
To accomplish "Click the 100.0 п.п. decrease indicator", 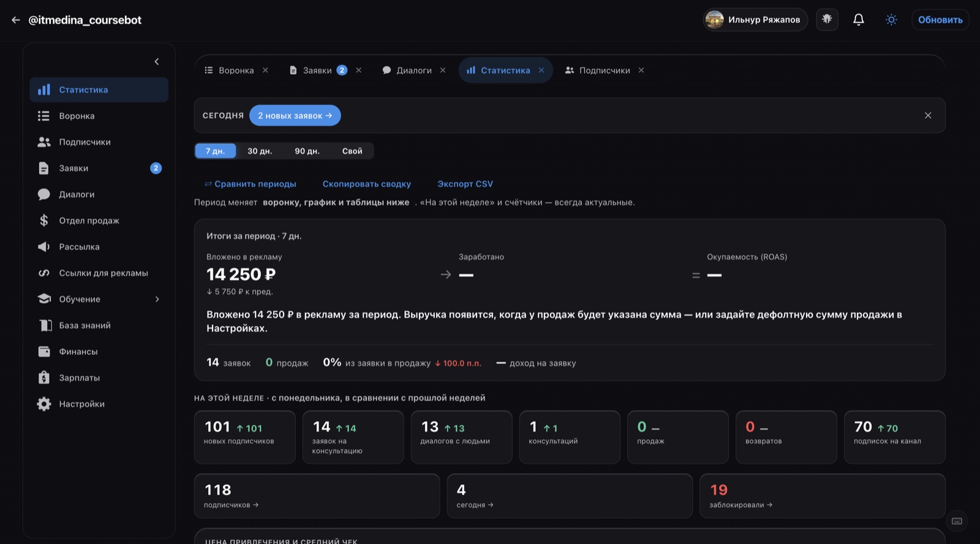I will (458, 363).
